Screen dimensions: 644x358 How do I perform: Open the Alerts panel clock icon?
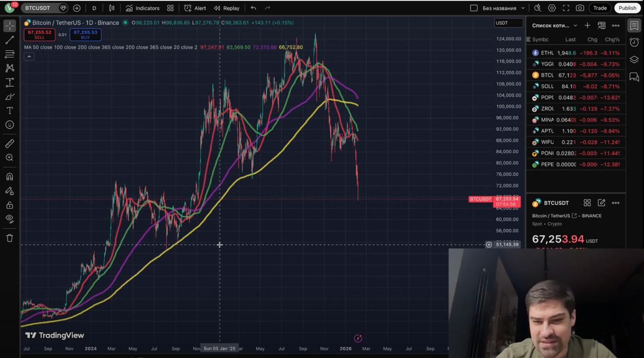(x=634, y=43)
